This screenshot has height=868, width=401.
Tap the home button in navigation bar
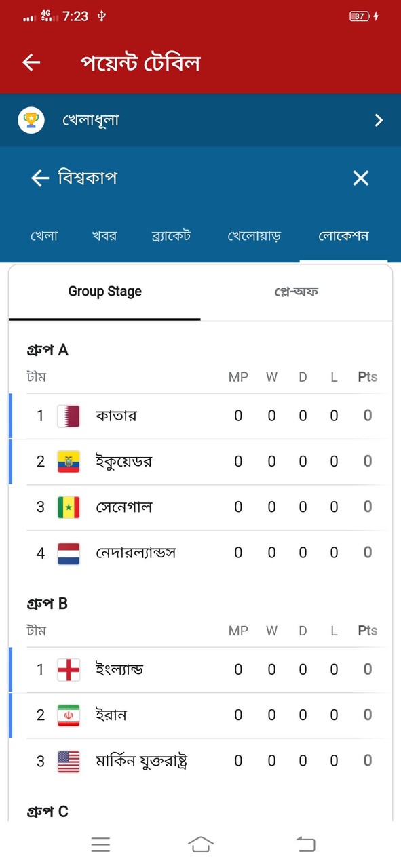click(x=201, y=844)
